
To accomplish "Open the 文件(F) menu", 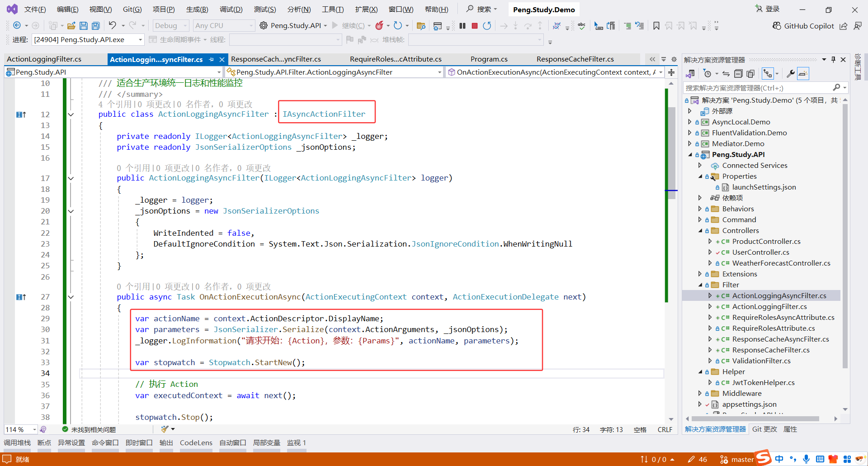I will pos(35,10).
